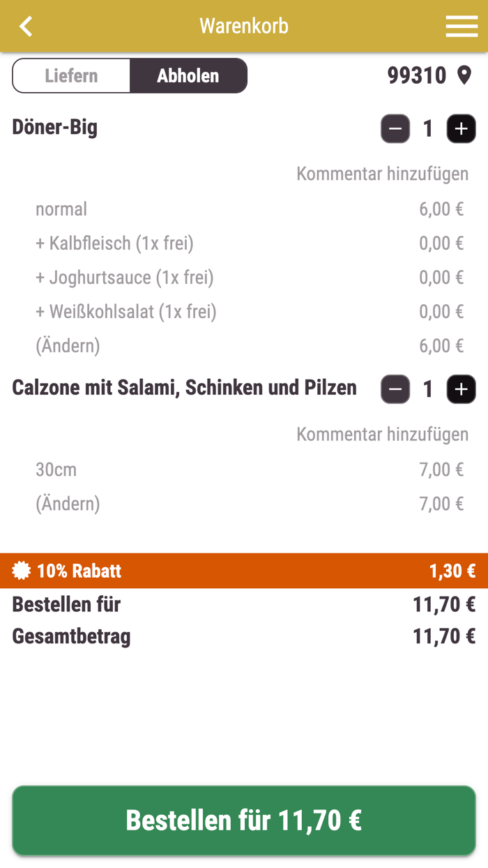
Task: Click the orange 10% Rabatt bar
Action: pyautogui.click(x=244, y=571)
